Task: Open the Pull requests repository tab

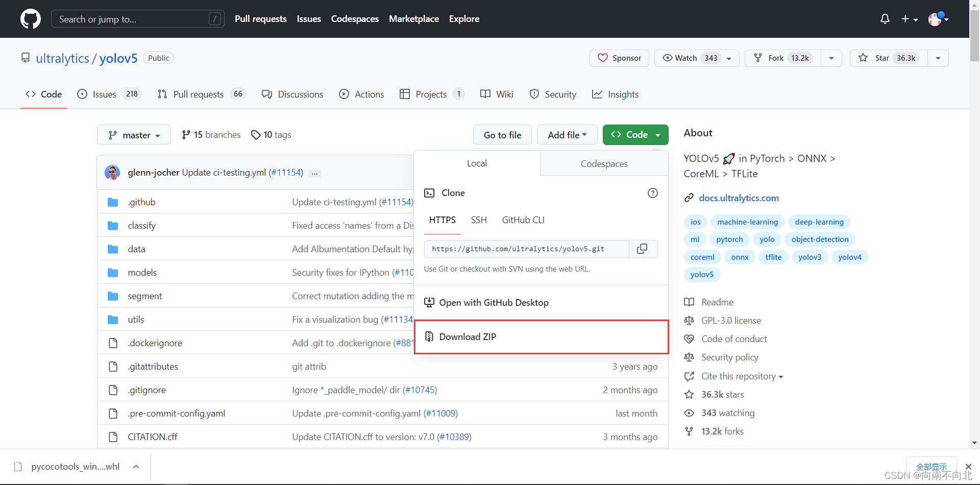Action: (x=202, y=94)
